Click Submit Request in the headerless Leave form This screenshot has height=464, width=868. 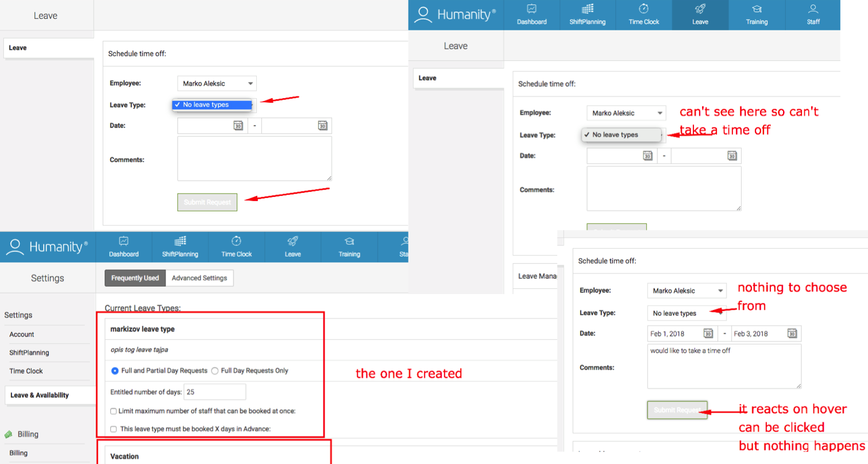[207, 202]
